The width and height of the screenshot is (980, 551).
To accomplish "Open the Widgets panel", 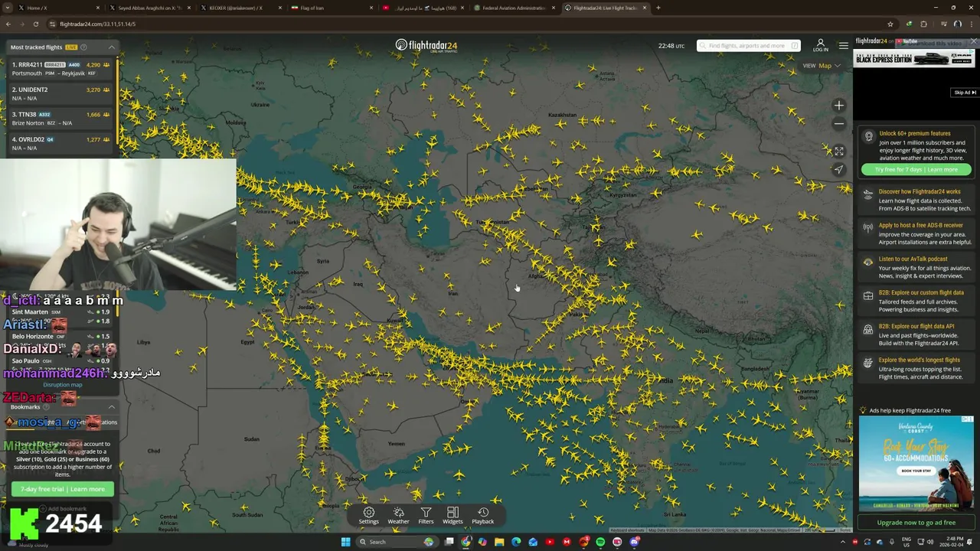I will pos(452,516).
